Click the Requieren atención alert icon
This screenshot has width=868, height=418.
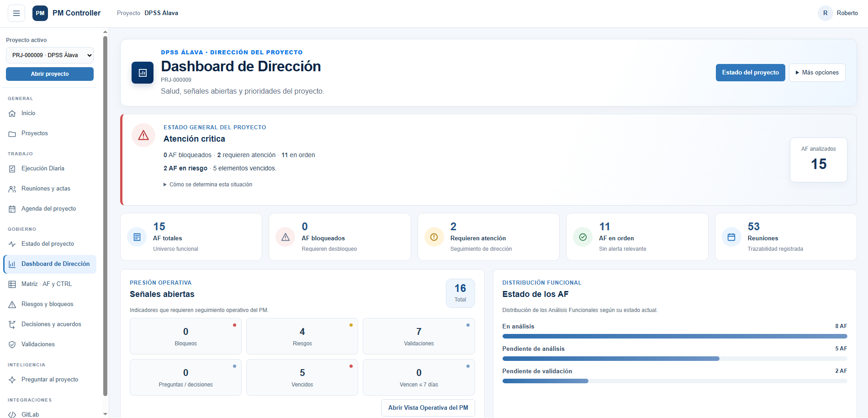[x=434, y=237]
